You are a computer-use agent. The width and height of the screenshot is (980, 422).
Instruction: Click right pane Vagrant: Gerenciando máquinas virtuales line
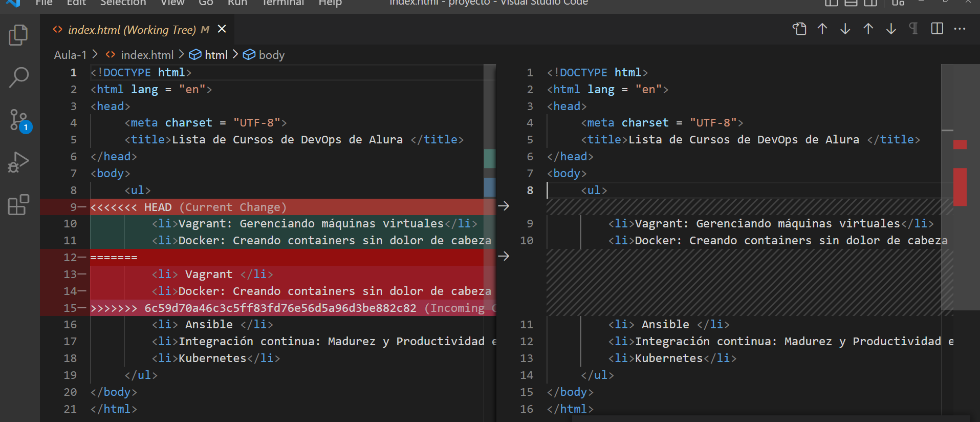[771, 224]
